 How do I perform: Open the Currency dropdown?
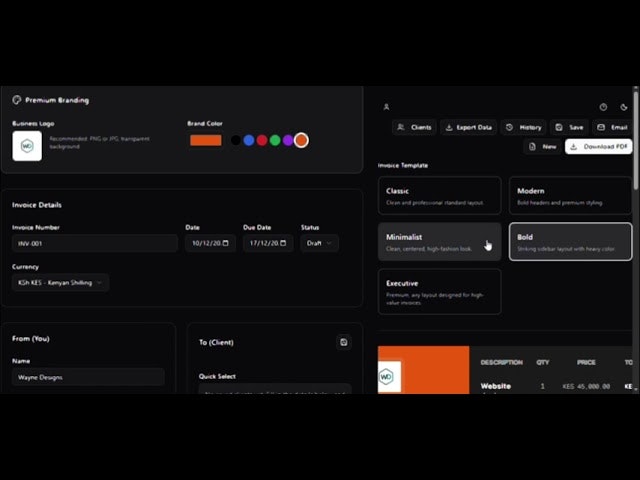coord(60,282)
